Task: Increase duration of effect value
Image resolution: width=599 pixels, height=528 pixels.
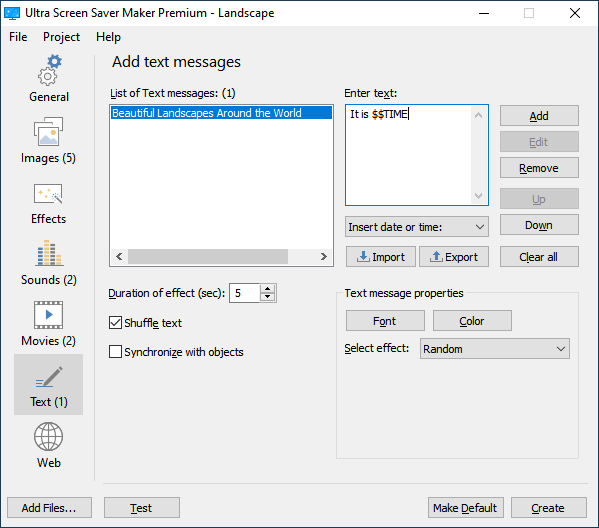Action: click(268, 289)
